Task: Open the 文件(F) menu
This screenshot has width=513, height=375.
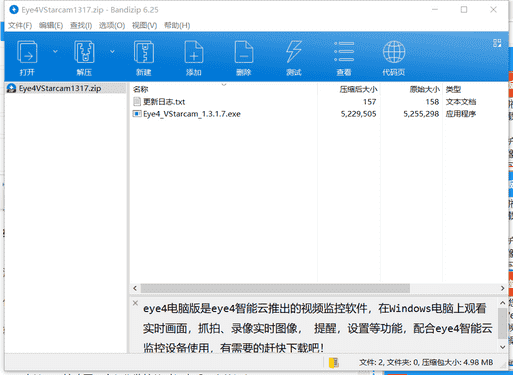Action: point(20,25)
